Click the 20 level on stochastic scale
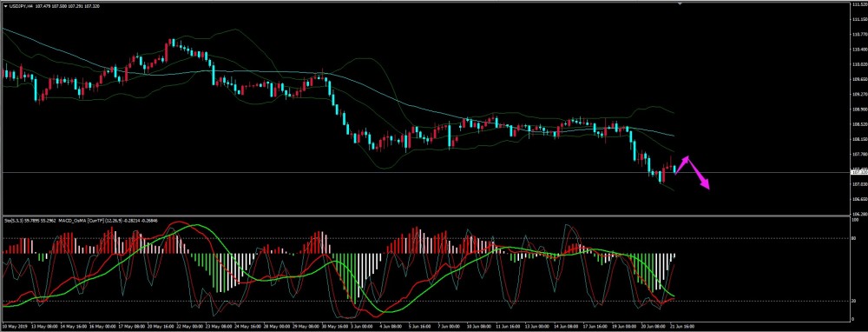Image resolution: width=868 pixels, height=332 pixels. tap(854, 301)
